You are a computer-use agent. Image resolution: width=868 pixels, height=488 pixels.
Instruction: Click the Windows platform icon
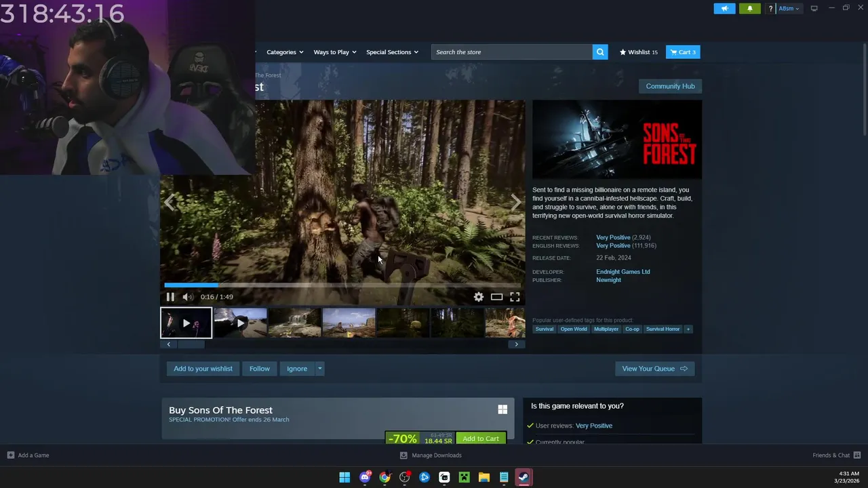click(x=502, y=409)
